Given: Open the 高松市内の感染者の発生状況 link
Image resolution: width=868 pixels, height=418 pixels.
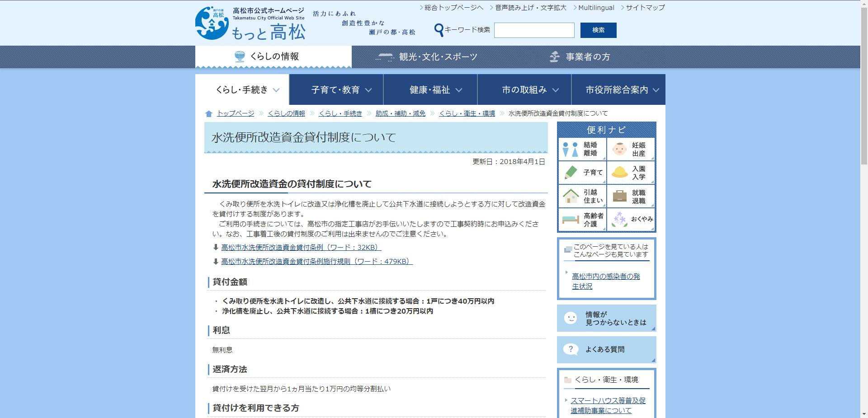Looking at the screenshot, I should pos(606,282).
